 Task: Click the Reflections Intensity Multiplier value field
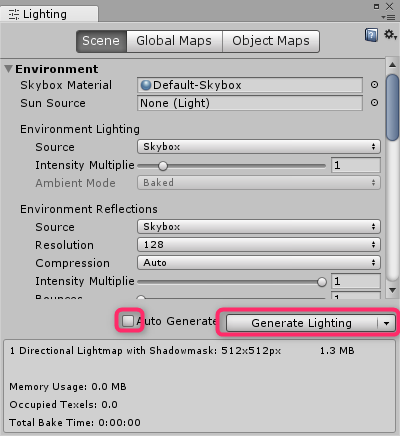(356, 281)
